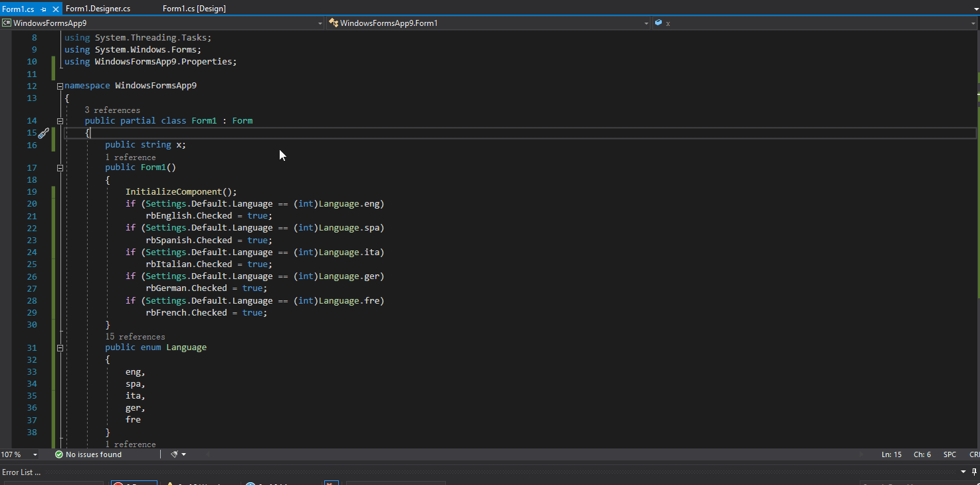This screenshot has height=485, width=980.
Task: Collapse the Form1 class outlining block
Action: tap(60, 121)
